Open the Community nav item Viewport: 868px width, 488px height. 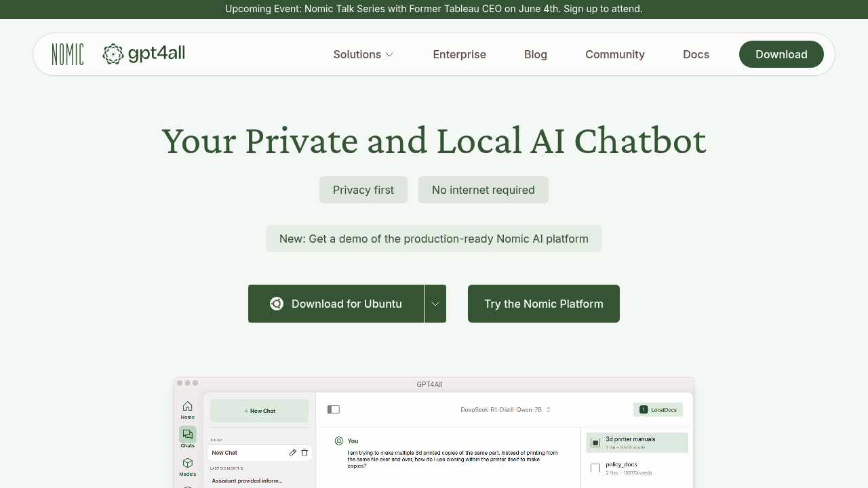click(614, 54)
